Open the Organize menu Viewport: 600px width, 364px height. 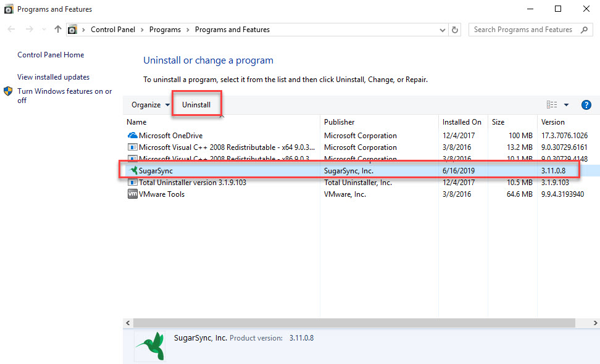pos(151,105)
